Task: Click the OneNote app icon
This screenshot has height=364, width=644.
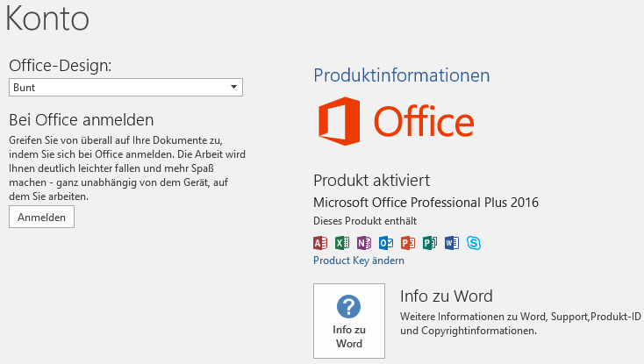Action: click(x=364, y=243)
